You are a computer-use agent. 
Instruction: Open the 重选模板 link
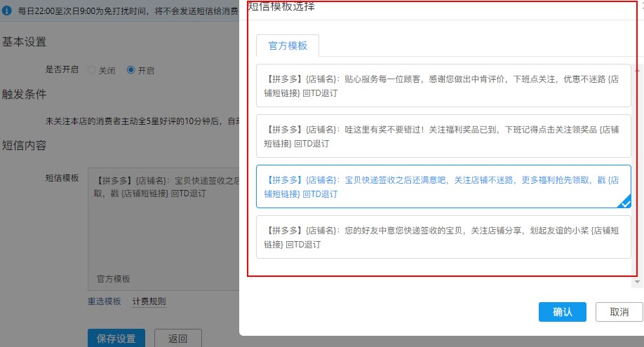click(105, 301)
